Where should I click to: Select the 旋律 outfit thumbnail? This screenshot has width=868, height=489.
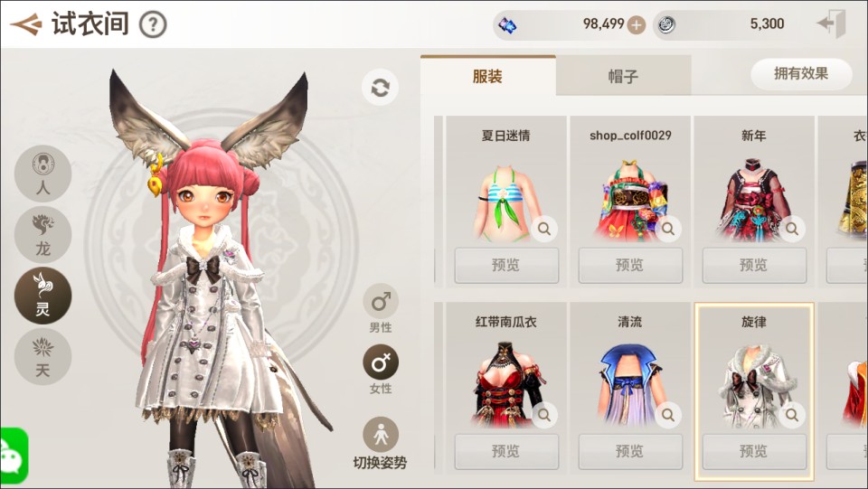(x=753, y=385)
